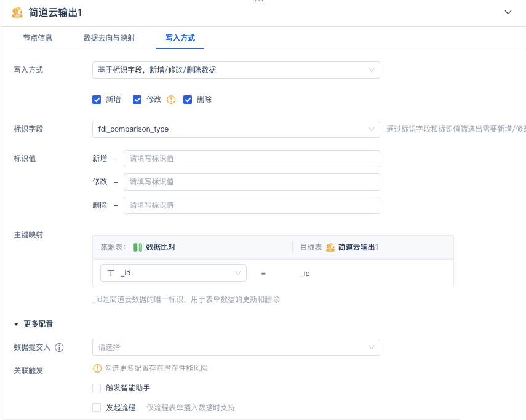Viewport: 526px width, 420px height.
Task: Enable the 发起流程 checkbox
Action: (97, 408)
